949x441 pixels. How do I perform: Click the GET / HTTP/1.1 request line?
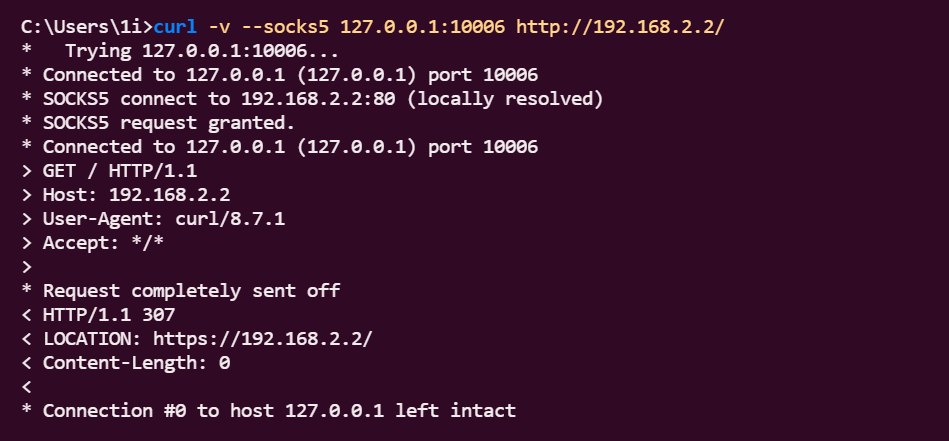click(x=120, y=171)
